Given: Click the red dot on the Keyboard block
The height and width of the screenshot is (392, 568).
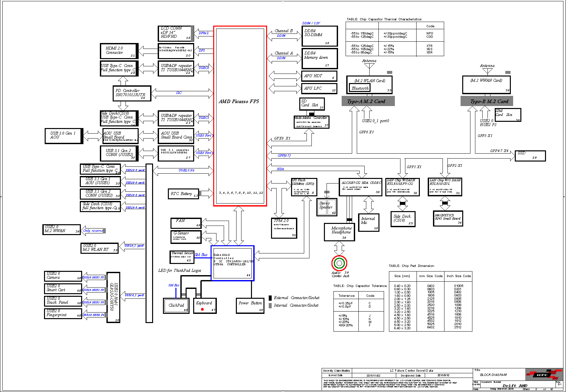Looking at the screenshot, I should [x=202, y=309].
